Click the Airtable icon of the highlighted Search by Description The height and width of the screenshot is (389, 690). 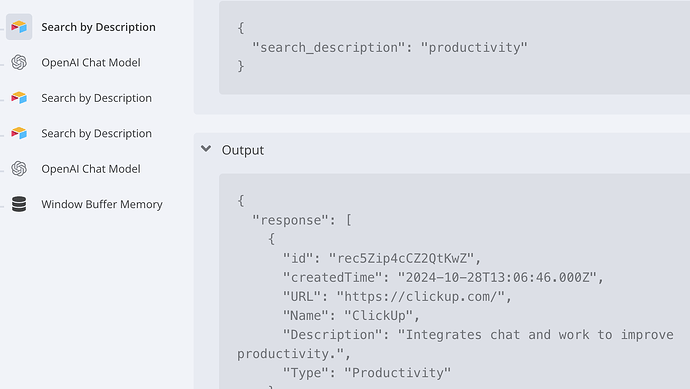19,27
